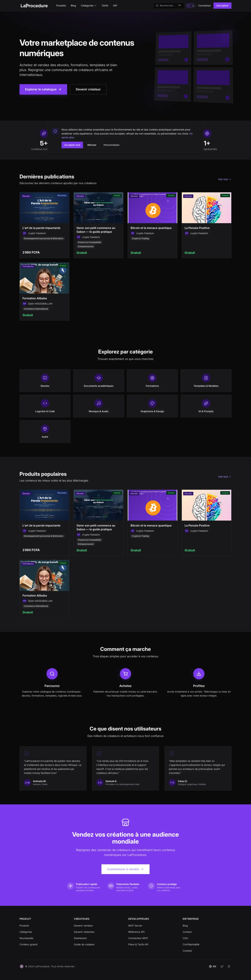
Task: Open Documents académiques graduation cap icon
Action: click(99, 378)
